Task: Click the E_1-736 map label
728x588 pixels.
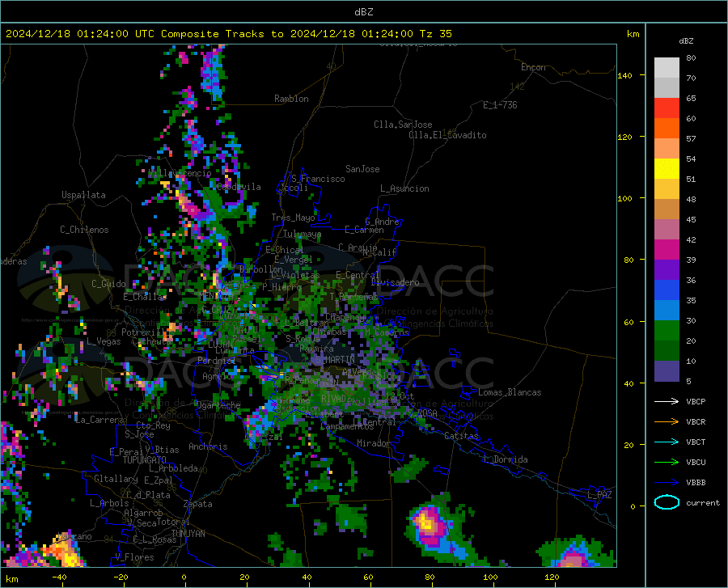Action: coord(500,105)
